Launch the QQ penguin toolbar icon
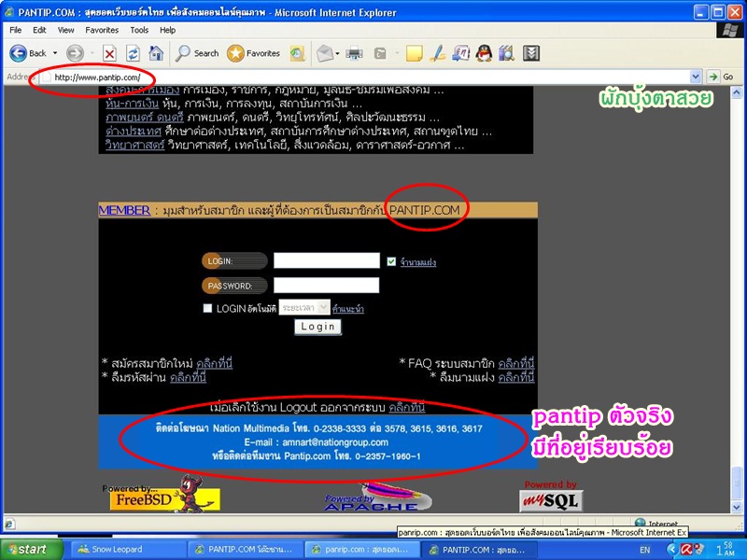Screen dimensions: 747x560 point(484,53)
